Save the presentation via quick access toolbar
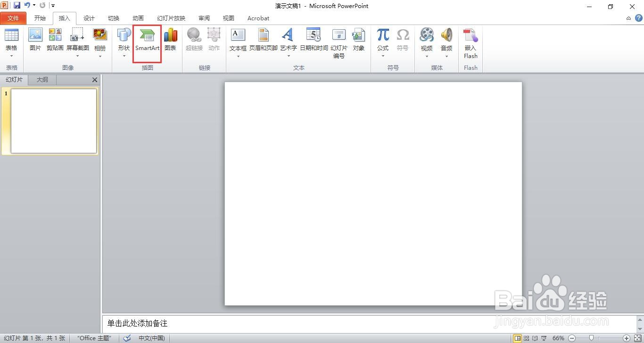Viewport: 644px width, 343px height. tap(17, 6)
